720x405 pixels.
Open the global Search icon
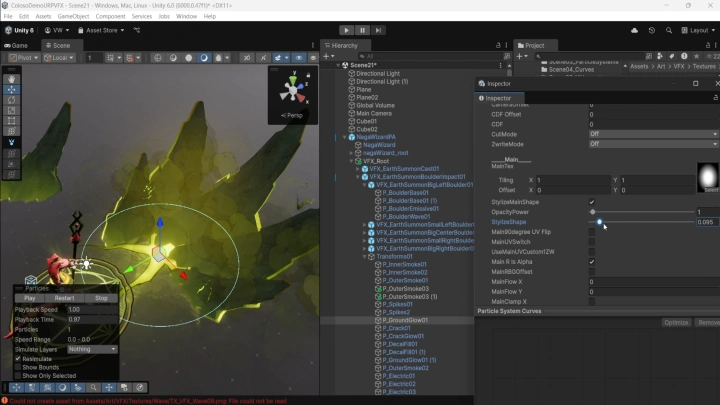point(669,30)
